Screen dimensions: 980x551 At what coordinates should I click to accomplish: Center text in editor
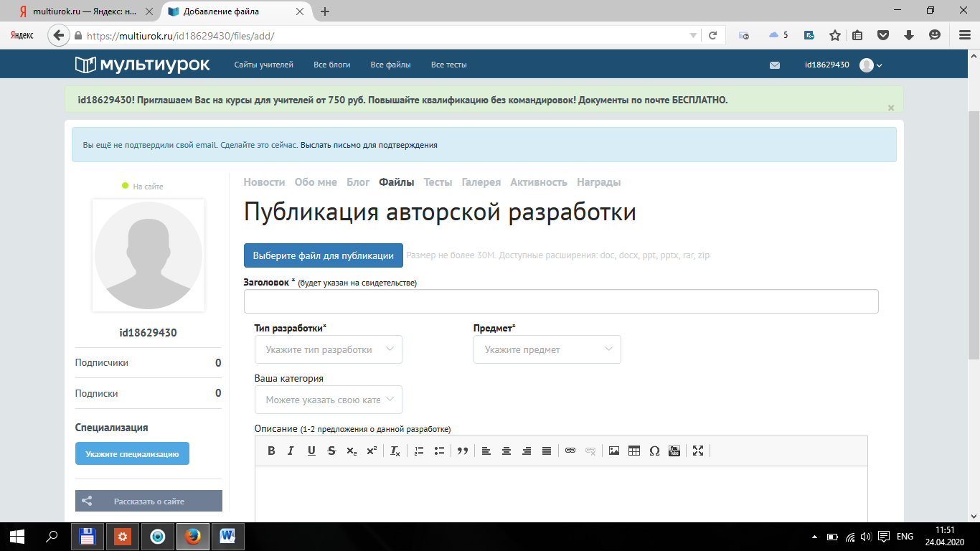[507, 451]
